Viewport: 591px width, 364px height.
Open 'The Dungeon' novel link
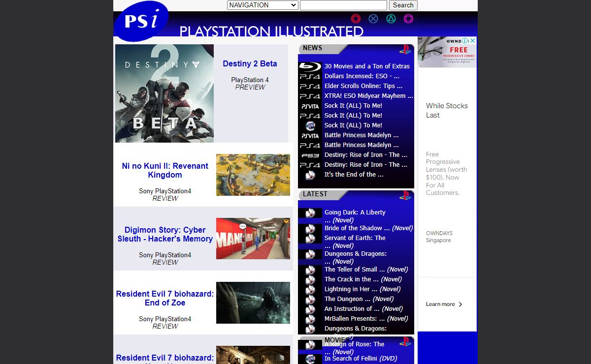pyautogui.click(x=359, y=299)
